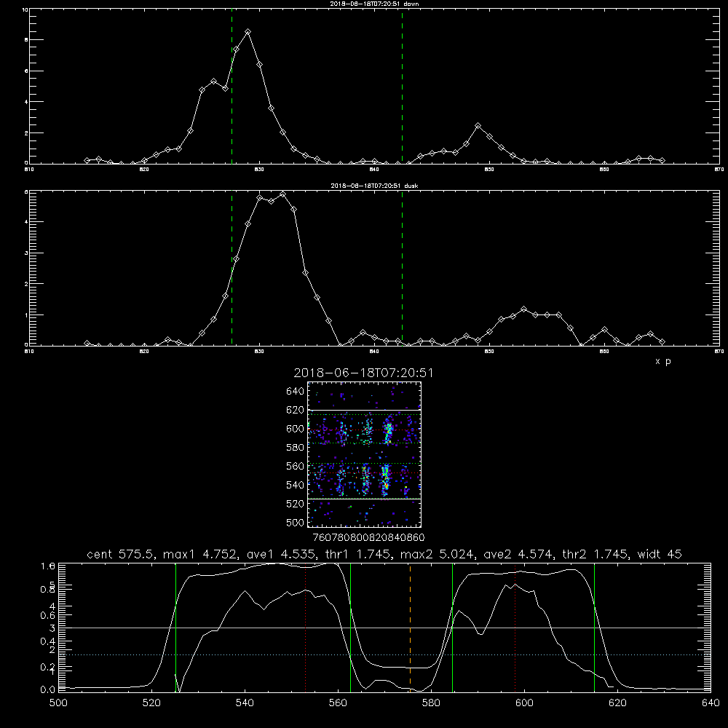Click the "widt 45" value in the stats line
728x728 pixels.
click(x=660, y=554)
